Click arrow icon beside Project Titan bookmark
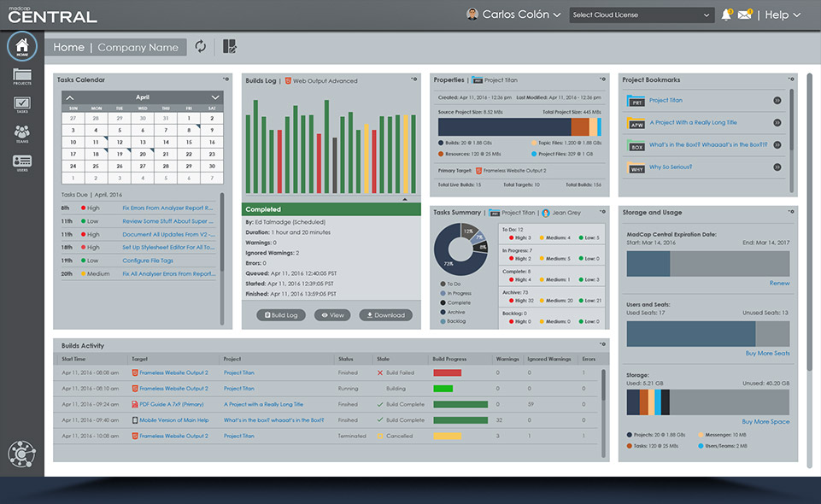 777,101
